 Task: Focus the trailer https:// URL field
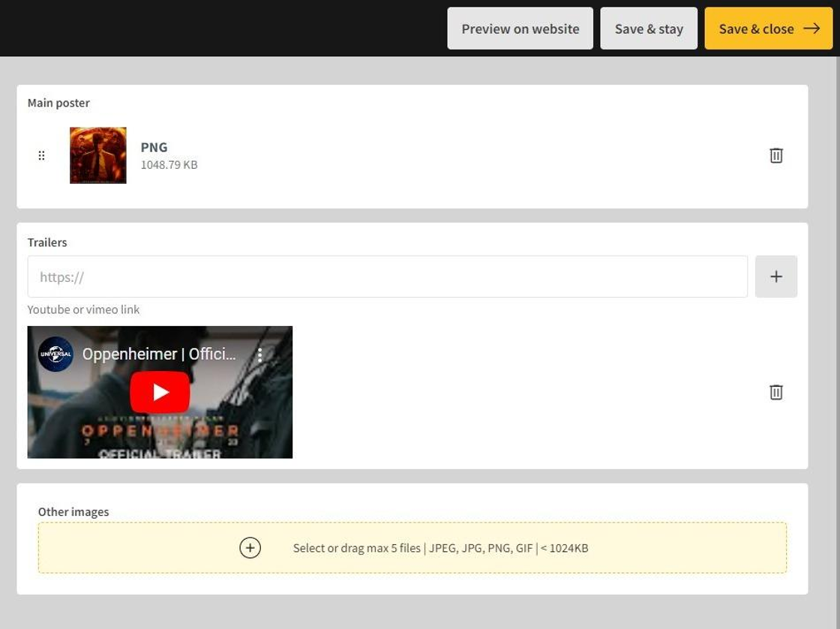tap(387, 277)
